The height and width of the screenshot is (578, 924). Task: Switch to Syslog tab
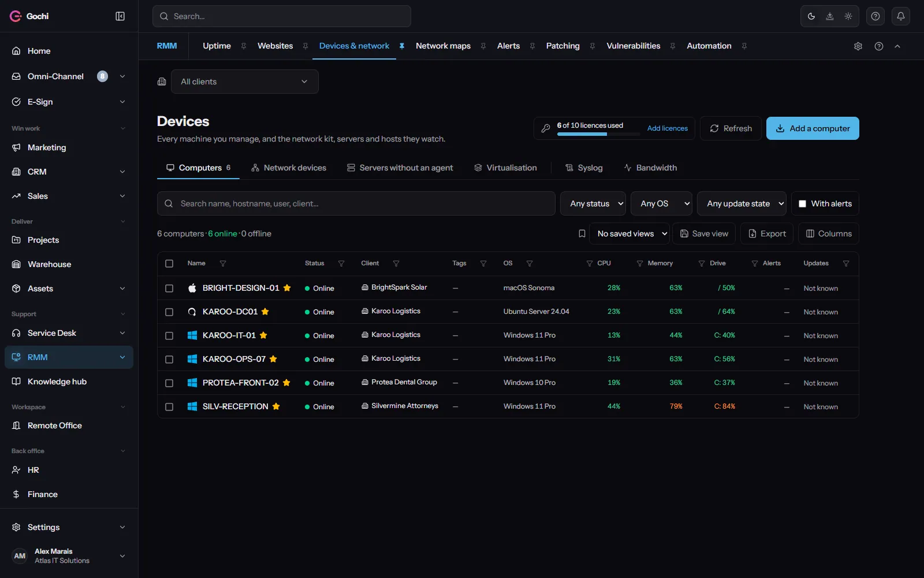click(x=584, y=168)
